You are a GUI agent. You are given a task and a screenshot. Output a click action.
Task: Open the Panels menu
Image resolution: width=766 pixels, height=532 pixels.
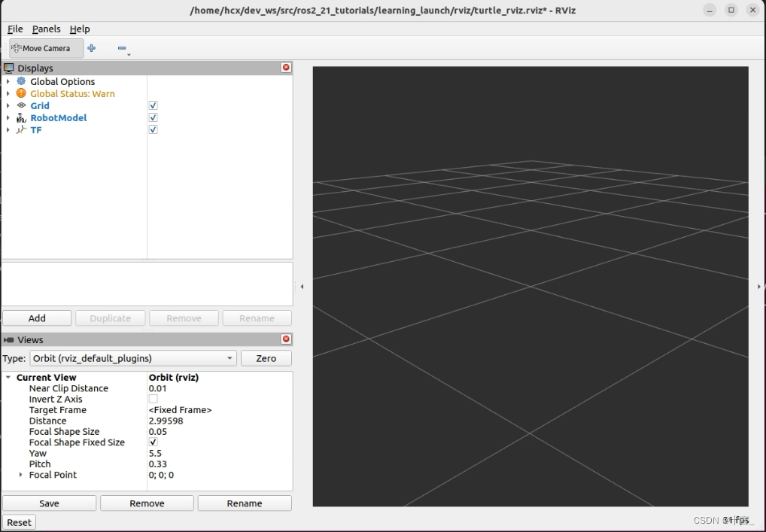coord(47,29)
